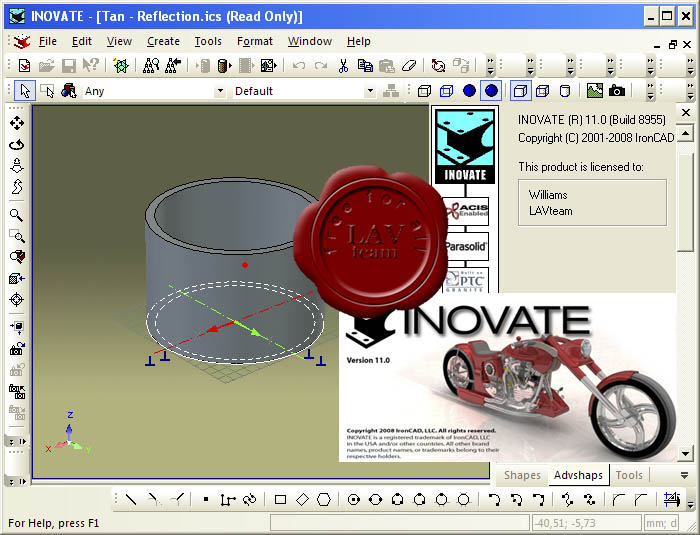Click the scene browser tree search icon

pos(151,66)
